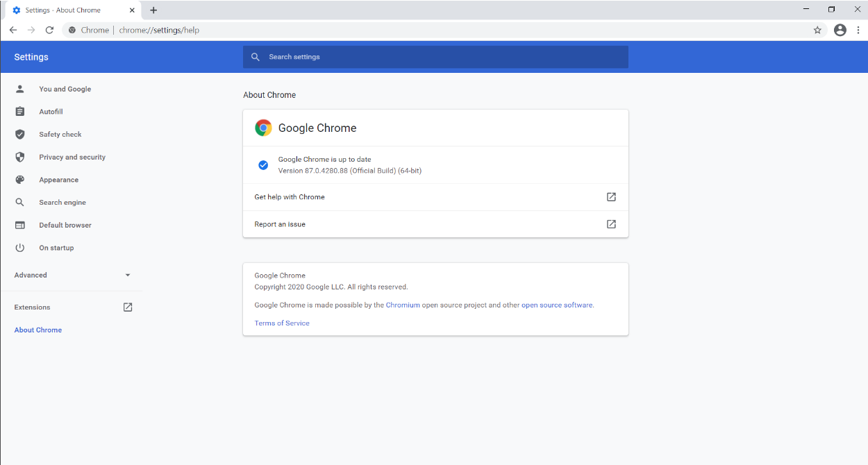868x465 pixels.
Task: Click the Google Chrome logo
Action: click(x=263, y=128)
